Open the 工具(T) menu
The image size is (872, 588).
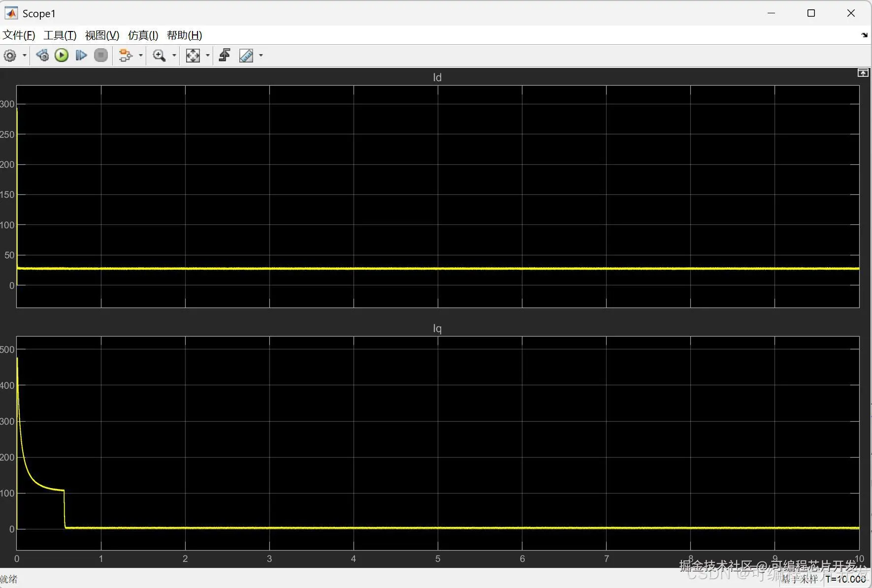click(60, 35)
